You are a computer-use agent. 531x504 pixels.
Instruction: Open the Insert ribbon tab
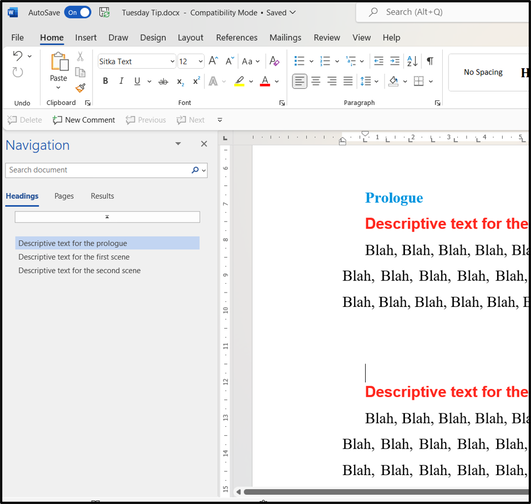click(x=86, y=38)
